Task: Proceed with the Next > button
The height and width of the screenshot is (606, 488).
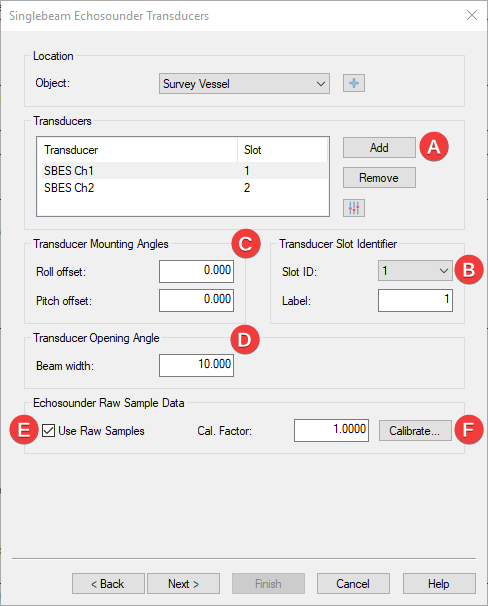Action: [x=184, y=584]
